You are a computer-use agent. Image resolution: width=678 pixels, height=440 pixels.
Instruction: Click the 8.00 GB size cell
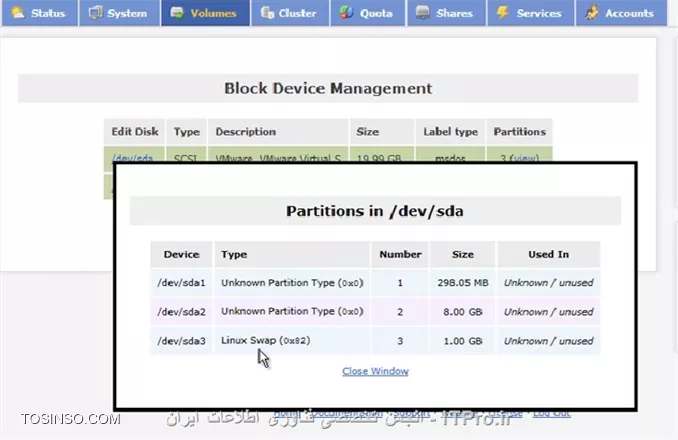pos(463,312)
